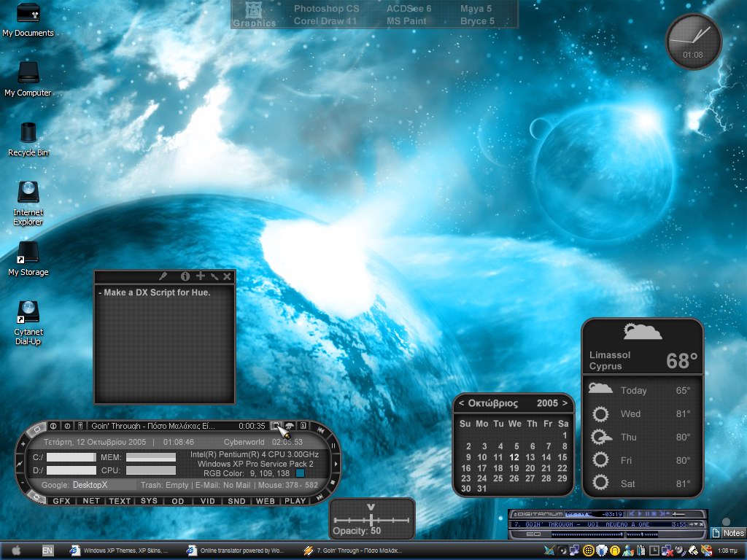Click the RGB color swatch

tap(300, 473)
